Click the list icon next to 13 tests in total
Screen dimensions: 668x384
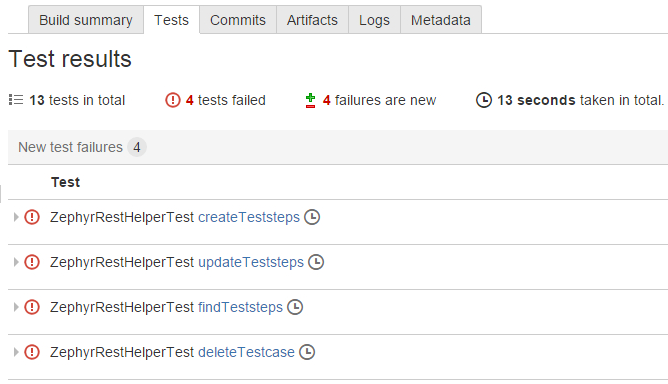point(16,100)
